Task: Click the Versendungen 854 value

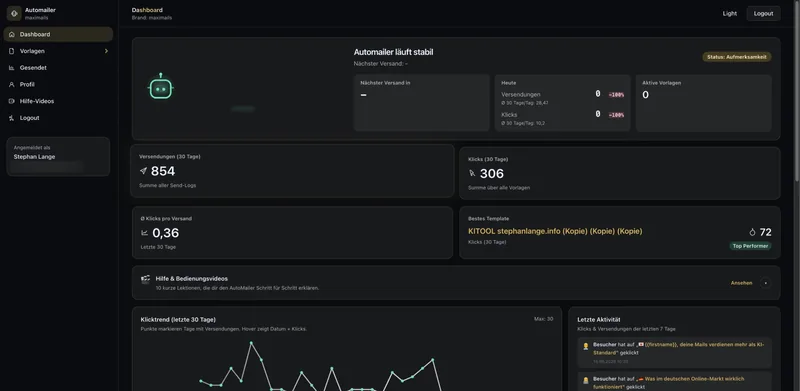Action: click(163, 171)
